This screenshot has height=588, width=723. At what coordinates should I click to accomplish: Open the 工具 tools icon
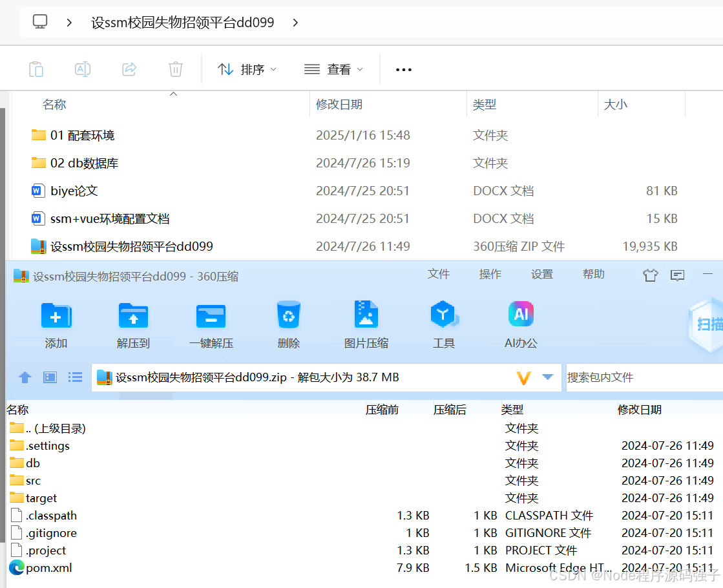click(x=444, y=314)
